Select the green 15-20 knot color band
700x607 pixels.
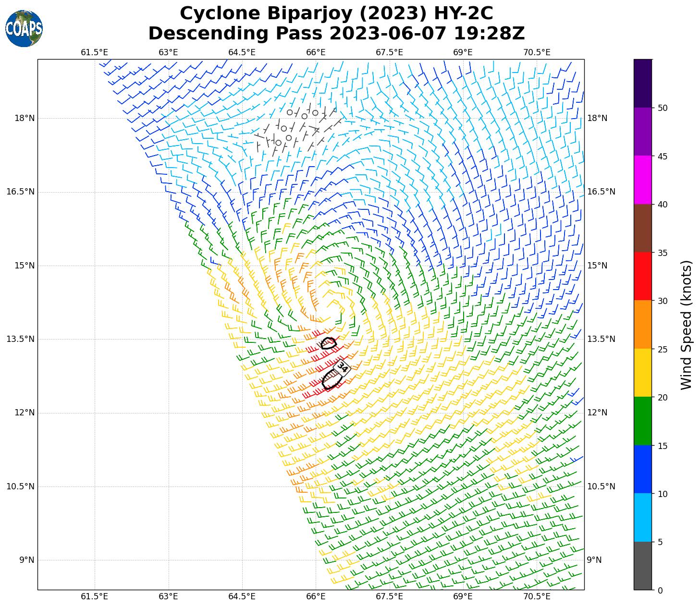point(643,421)
